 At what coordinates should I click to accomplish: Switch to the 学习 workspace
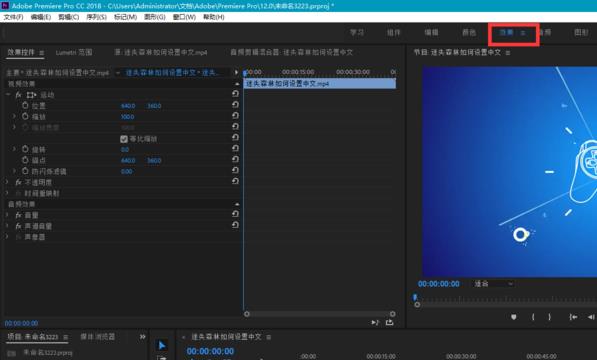coord(357,33)
